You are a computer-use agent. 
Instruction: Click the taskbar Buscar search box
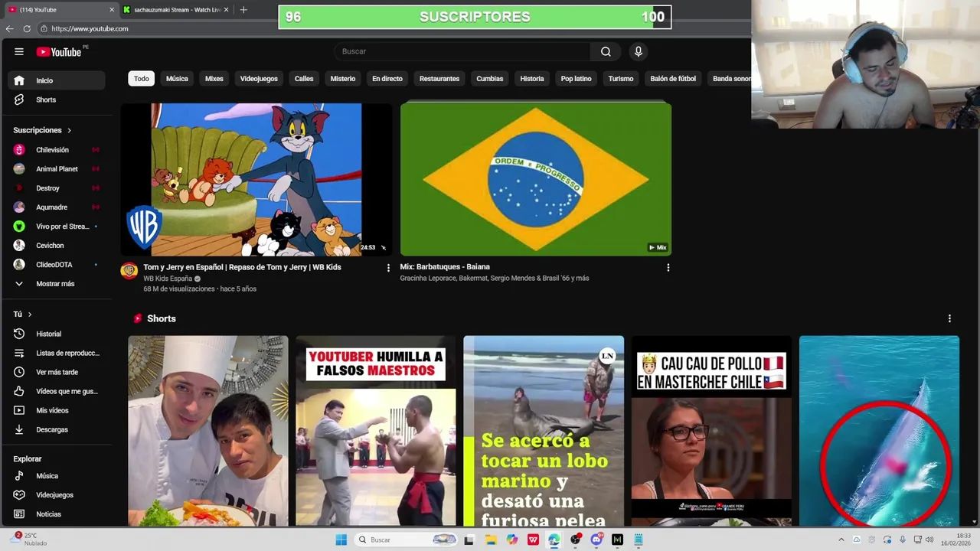pos(407,540)
